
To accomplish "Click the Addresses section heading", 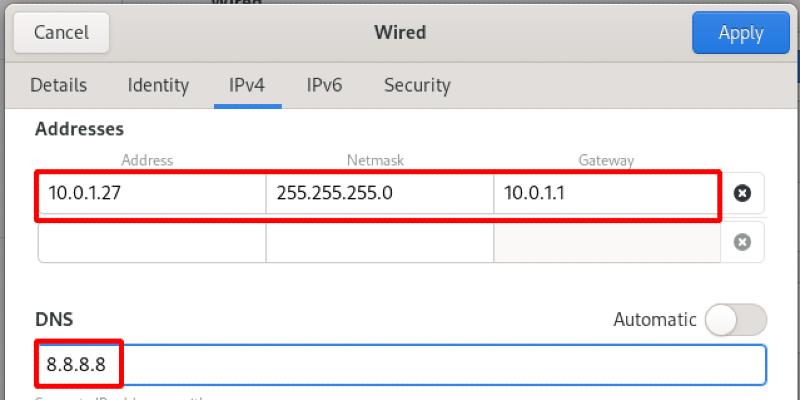I will (79, 129).
